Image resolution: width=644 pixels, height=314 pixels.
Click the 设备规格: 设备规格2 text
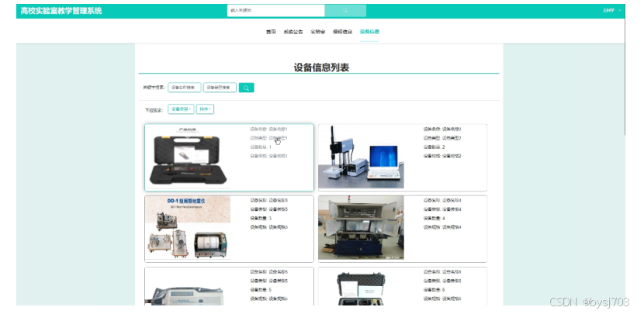point(442,156)
